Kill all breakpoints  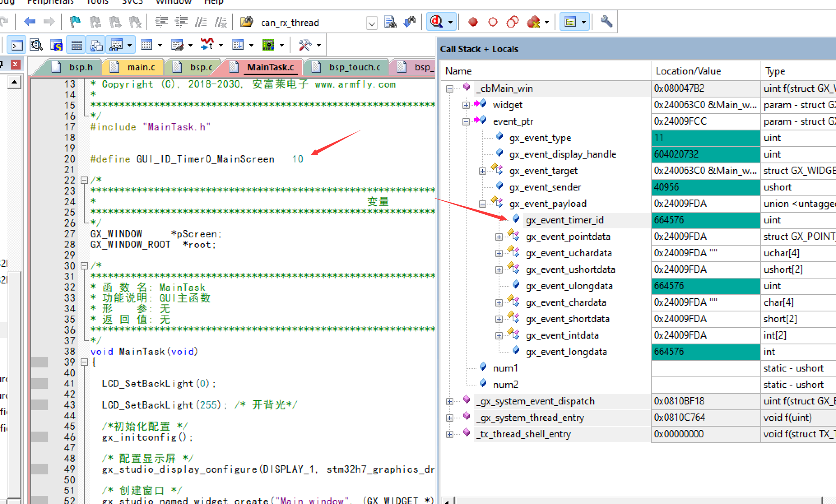tap(534, 21)
